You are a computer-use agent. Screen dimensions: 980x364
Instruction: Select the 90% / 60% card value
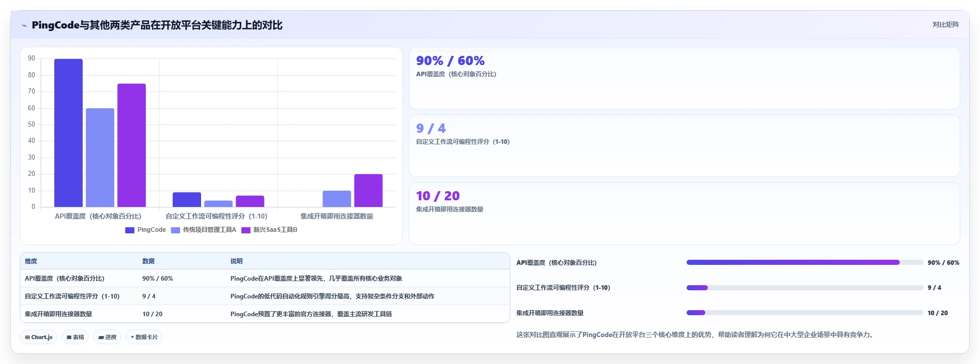tap(450, 61)
